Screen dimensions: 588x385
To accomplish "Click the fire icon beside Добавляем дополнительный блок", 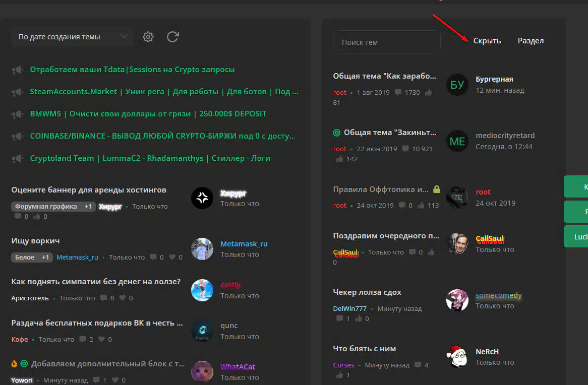I will [x=14, y=363].
